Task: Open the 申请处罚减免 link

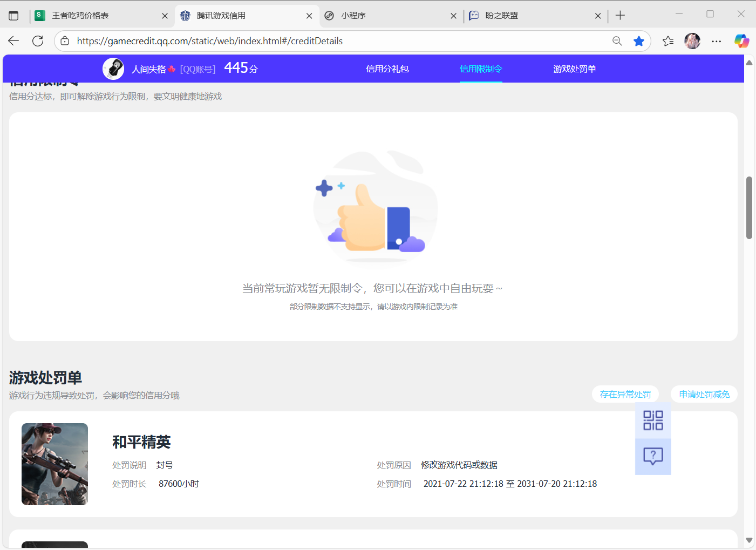Action: tap(704, 395)
